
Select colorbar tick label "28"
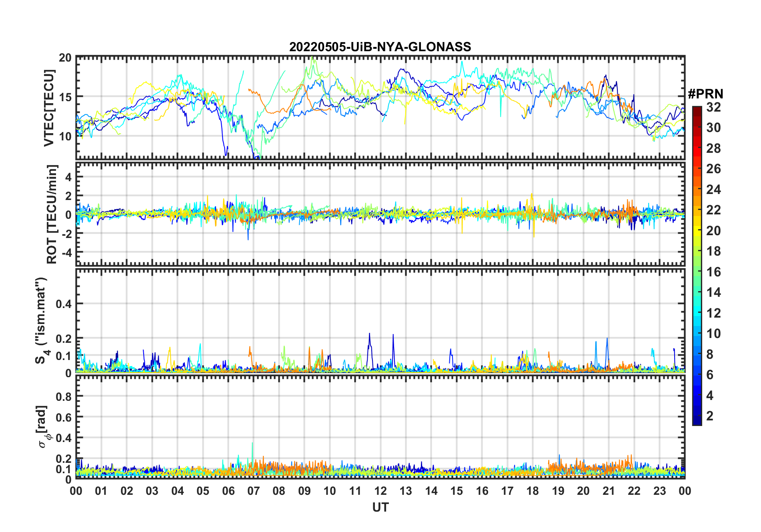tap(713, 148)
